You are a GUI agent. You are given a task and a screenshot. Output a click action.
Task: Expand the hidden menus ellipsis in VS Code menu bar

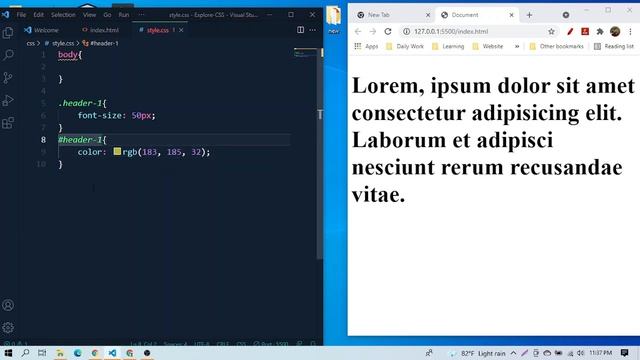tap(141, 15)
